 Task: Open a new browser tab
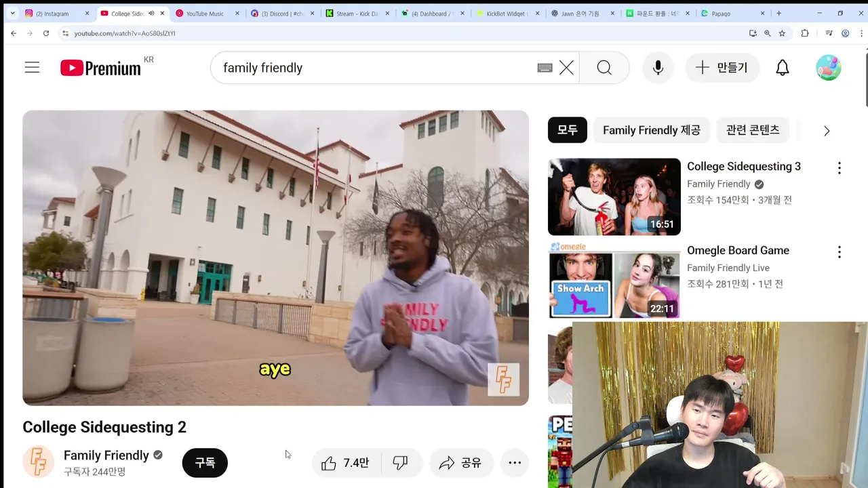pos(778,14)
